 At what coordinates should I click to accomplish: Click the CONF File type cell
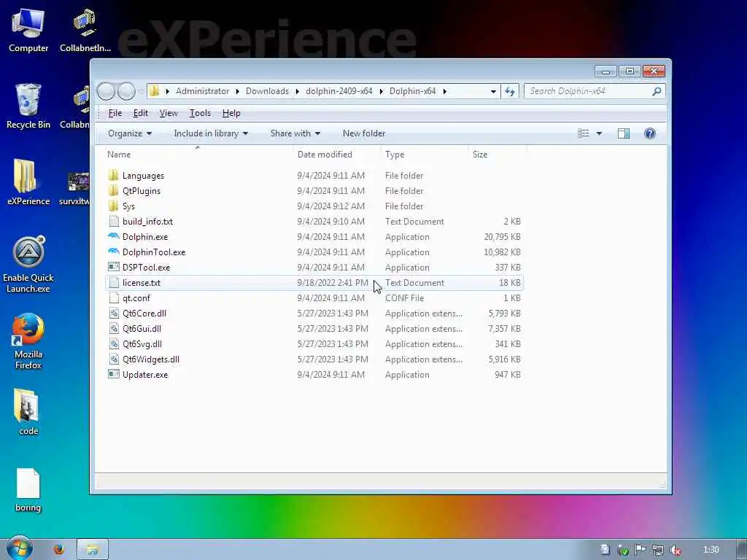[404, 297]
